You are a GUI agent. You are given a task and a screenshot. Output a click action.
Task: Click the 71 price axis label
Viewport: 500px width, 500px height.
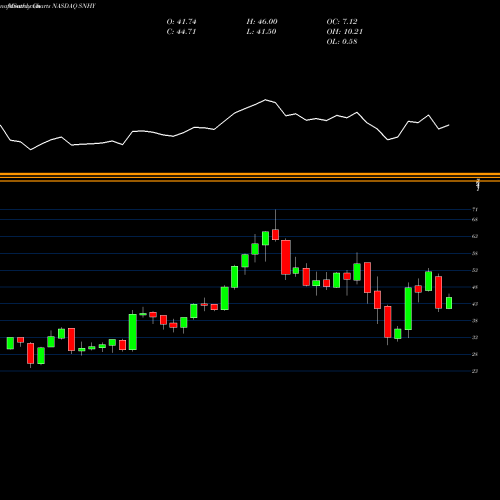[x=475, y=210]
